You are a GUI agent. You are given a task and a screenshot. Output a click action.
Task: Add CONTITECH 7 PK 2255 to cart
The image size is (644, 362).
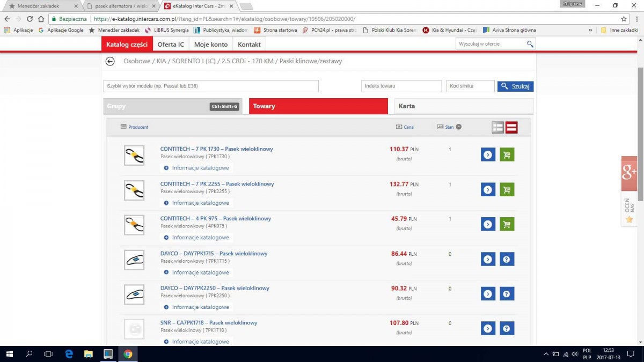tap(507, 189)
